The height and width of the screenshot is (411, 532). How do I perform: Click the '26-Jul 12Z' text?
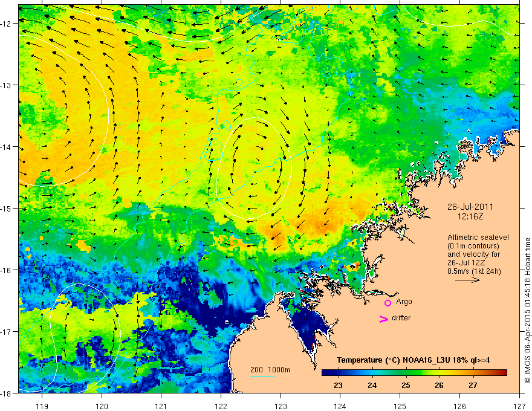466,263
